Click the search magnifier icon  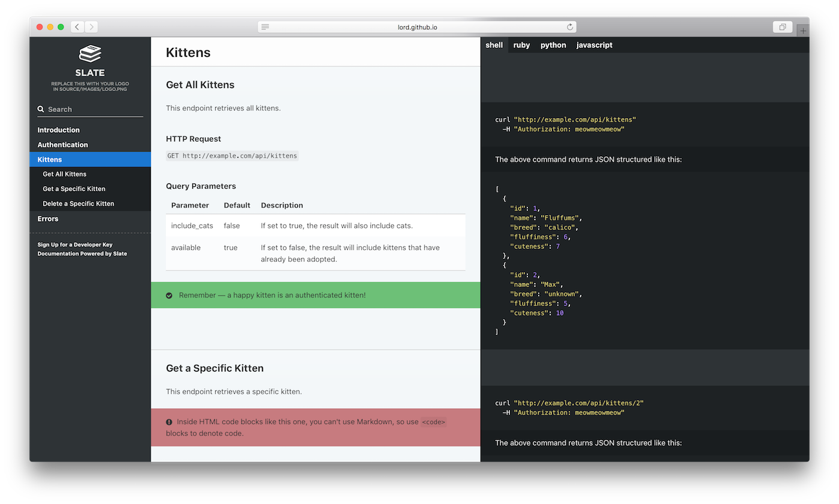[41, 109]
